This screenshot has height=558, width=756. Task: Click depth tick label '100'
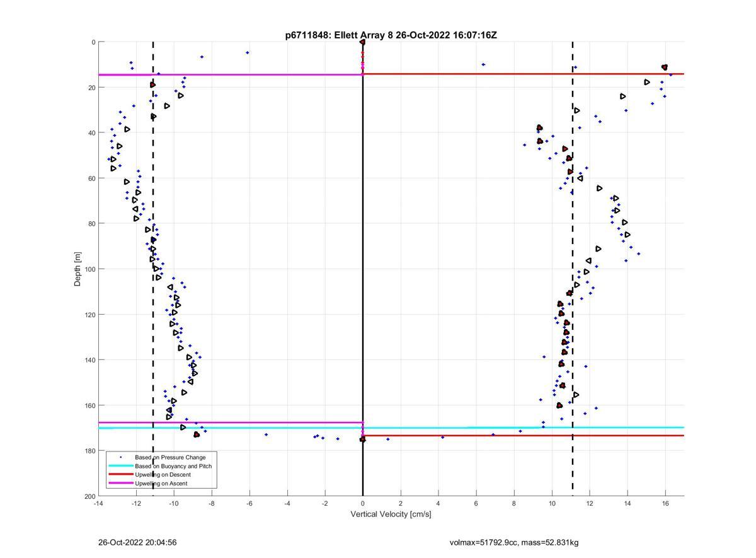89,269
